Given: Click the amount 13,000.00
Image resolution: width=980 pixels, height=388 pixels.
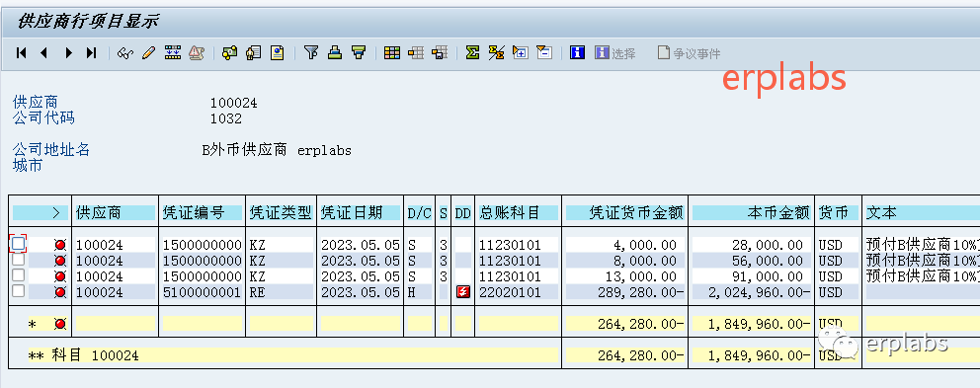Looking at the screenshot, I should coord(640,276).
